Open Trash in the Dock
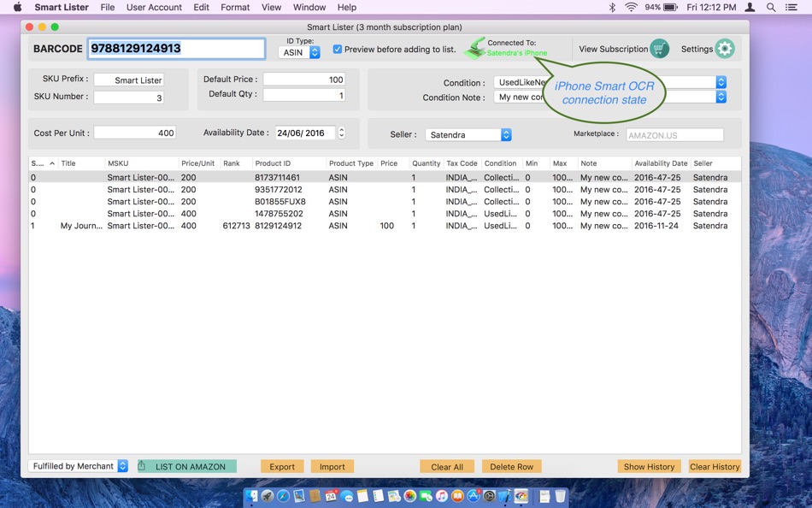 561,496
